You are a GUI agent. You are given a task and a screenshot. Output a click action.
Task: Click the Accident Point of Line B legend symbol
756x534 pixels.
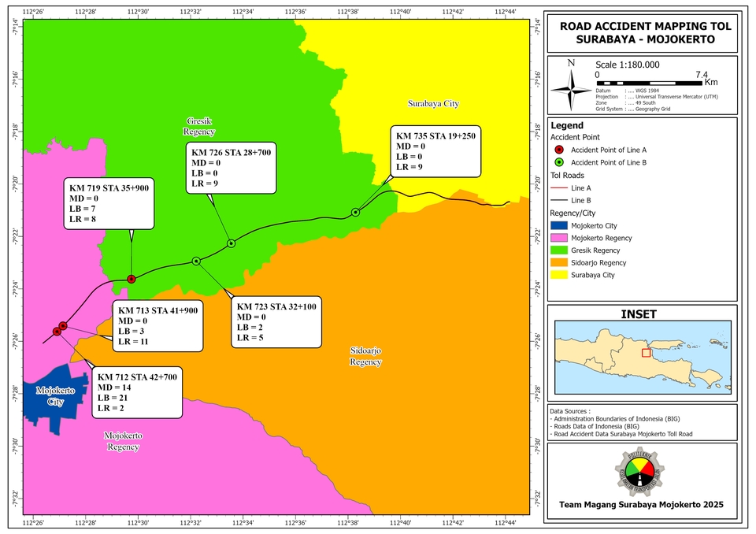pos(559,162)
